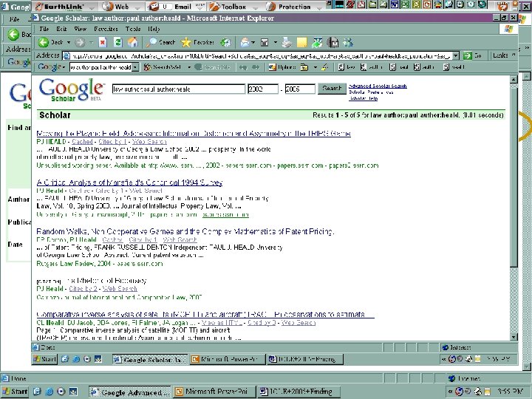Image resolution: width=532 pixels, height=399 pixels.
Task: Click the scrollbar down arrow of results page
Action: (514, 337)
